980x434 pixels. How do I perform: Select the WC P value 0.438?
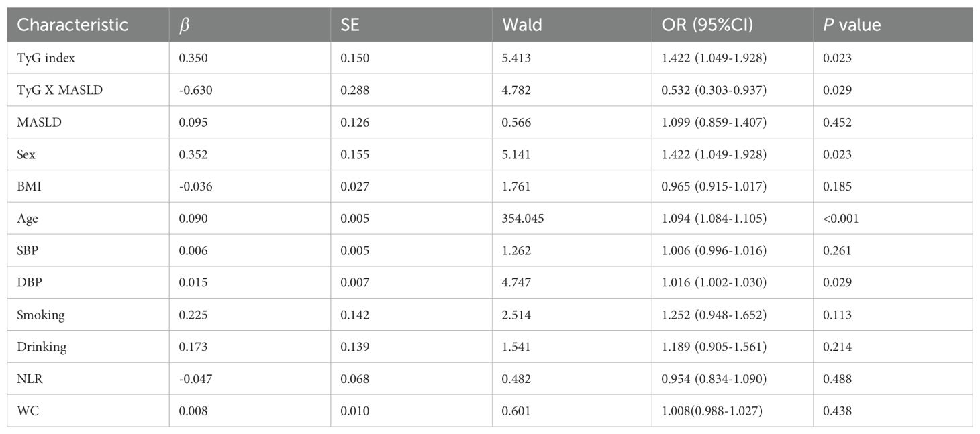pos(837,411)
